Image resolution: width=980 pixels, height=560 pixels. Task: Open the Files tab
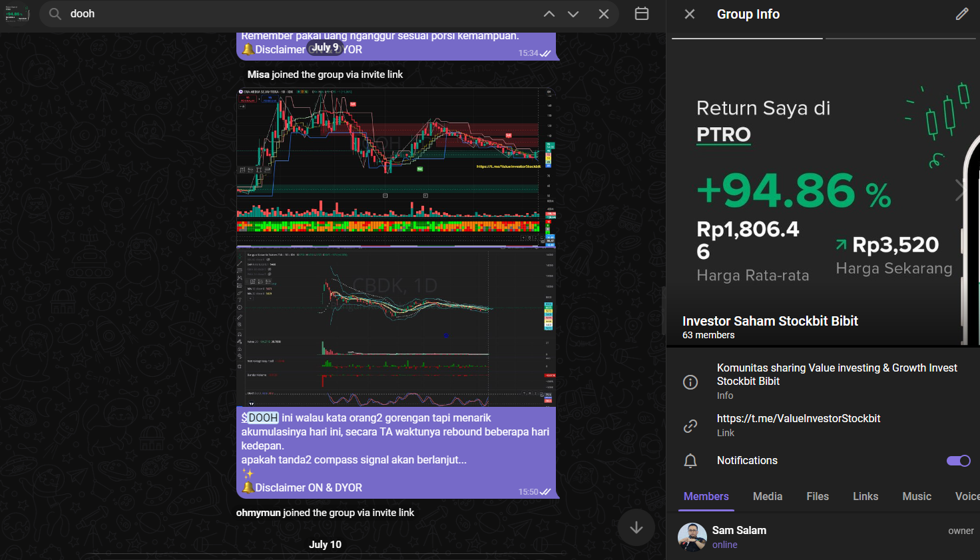tap(817, 497)
